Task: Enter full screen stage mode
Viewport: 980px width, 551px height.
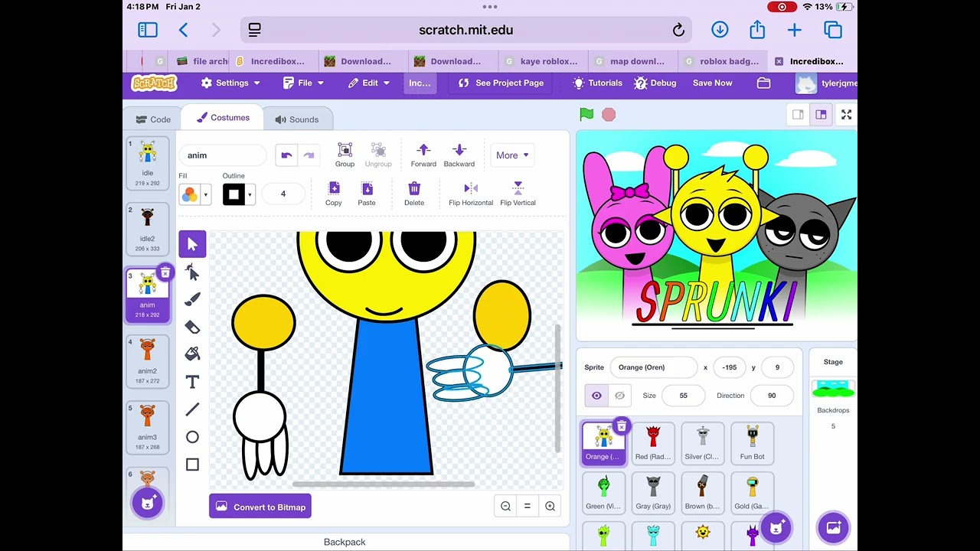Action: pyautogui.click(x=846, y=115)
